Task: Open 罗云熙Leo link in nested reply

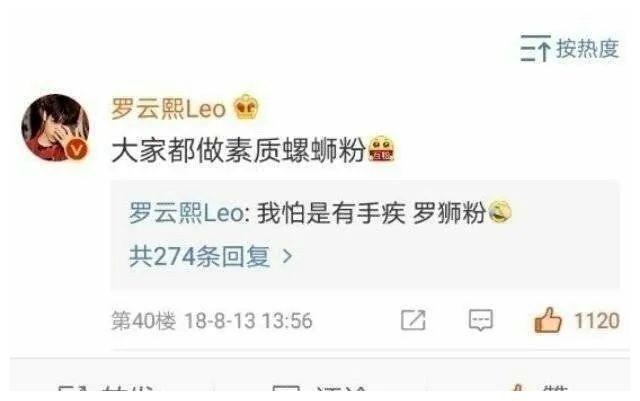Action: coord(187,213)
